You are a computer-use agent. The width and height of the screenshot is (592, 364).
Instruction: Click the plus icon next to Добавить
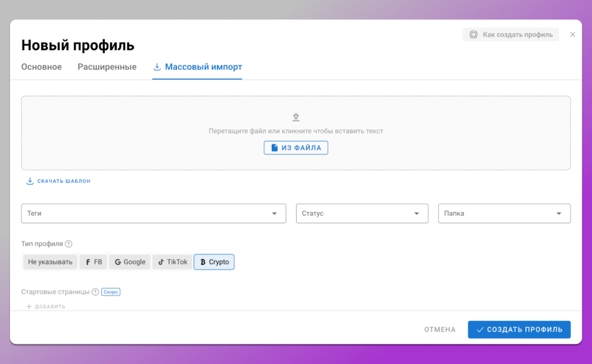29,306
